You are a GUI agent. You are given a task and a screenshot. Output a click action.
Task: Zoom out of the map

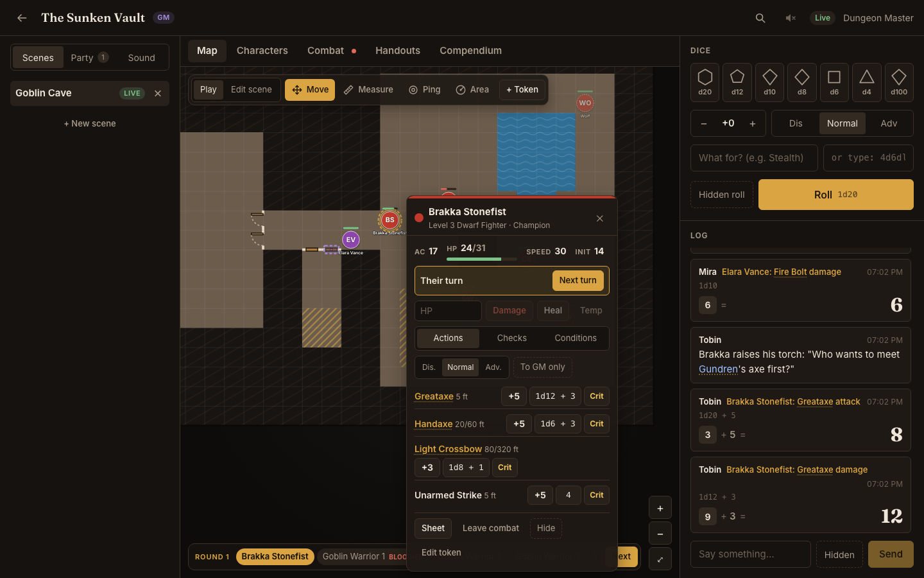660,534
